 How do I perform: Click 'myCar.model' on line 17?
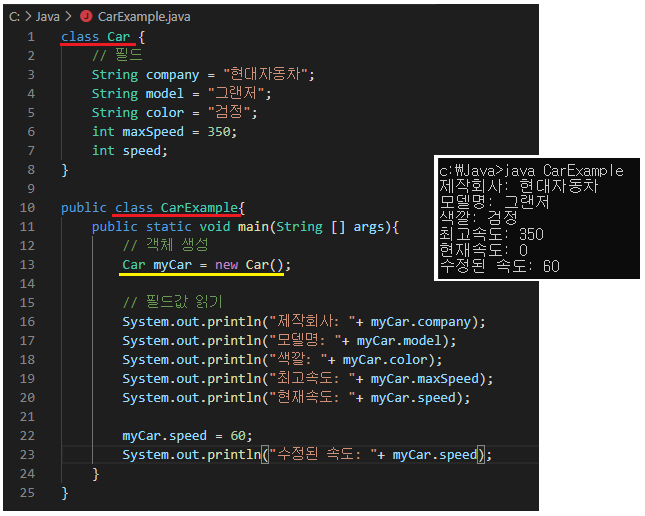point(399,341)
